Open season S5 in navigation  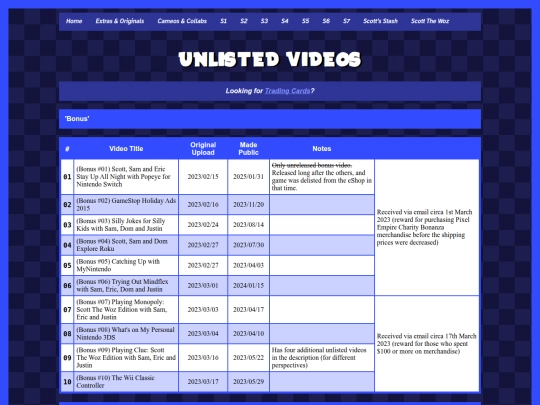[x=305, y=21]
